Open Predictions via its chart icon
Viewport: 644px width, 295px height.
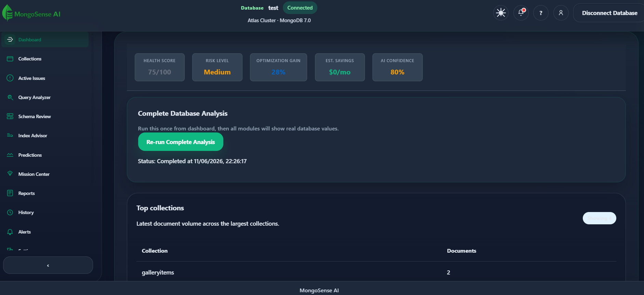10,155
